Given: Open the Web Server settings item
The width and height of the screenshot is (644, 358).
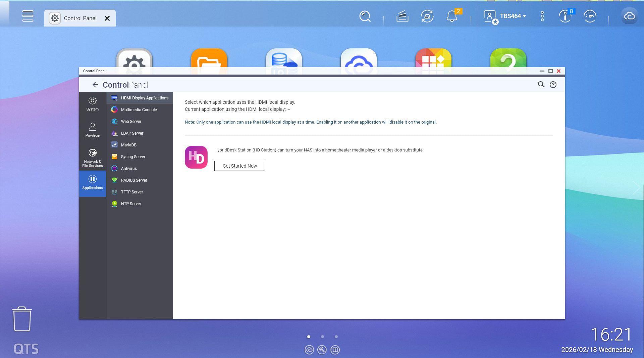Looking at the screenshot, I should 131,122.
